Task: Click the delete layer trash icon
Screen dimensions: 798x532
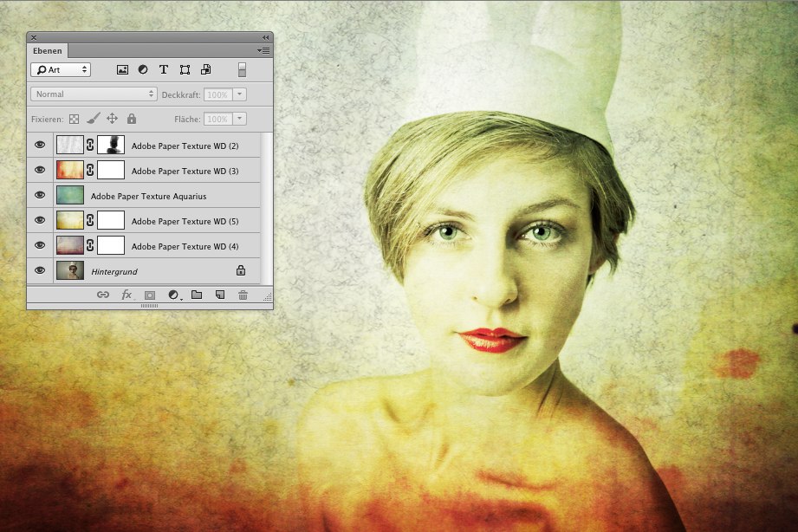Action: [x=243, y=295]
